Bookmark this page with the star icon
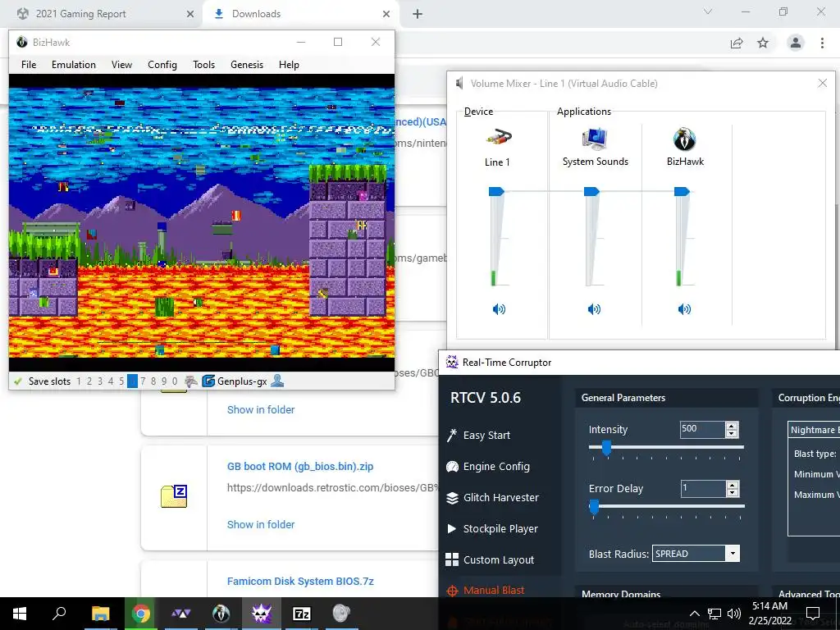Screen dimensions: 840x630 (x=763, y=43)
